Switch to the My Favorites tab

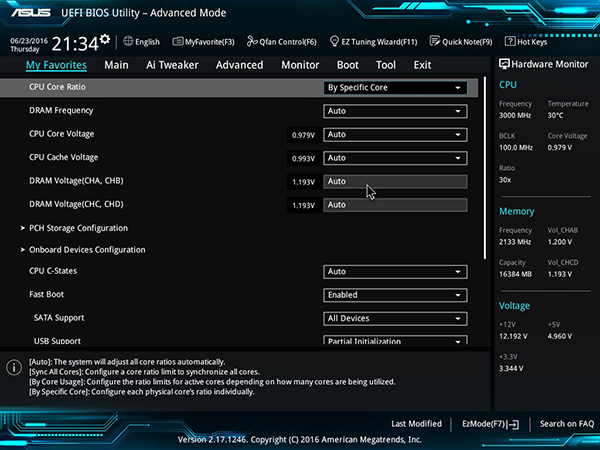pos(56,65)
